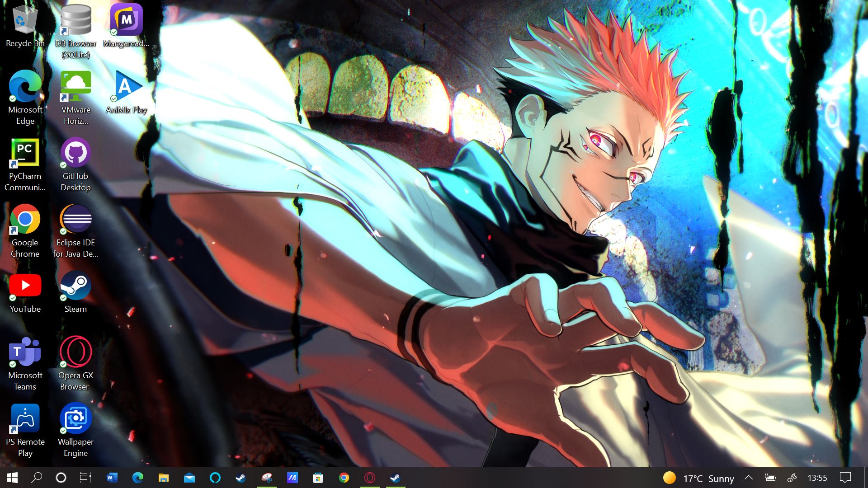
Task: Select the VMware Horizon desktop shortcut
Action: click(x=75, y=98)
